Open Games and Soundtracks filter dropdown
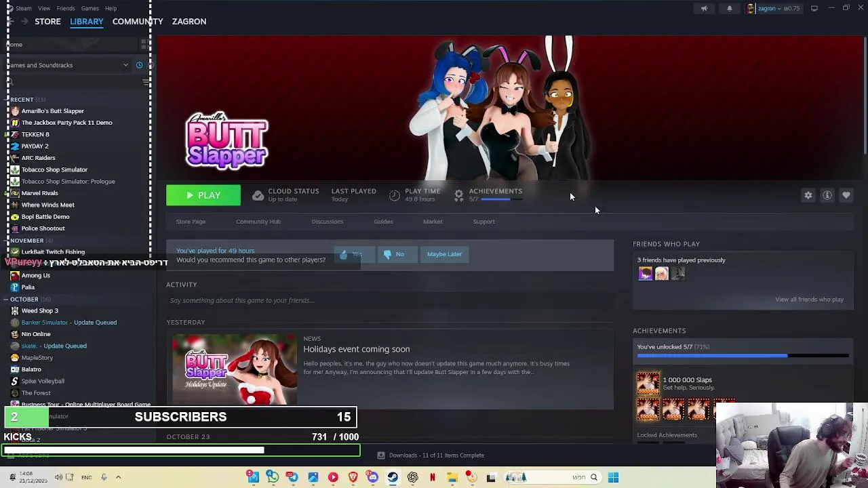The image size is (868, 488). pyautogui.click(x=68, y=65)
